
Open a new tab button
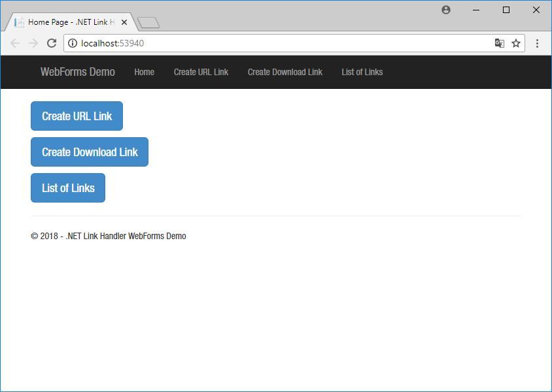pyautogui.click(x=148, y=23)
